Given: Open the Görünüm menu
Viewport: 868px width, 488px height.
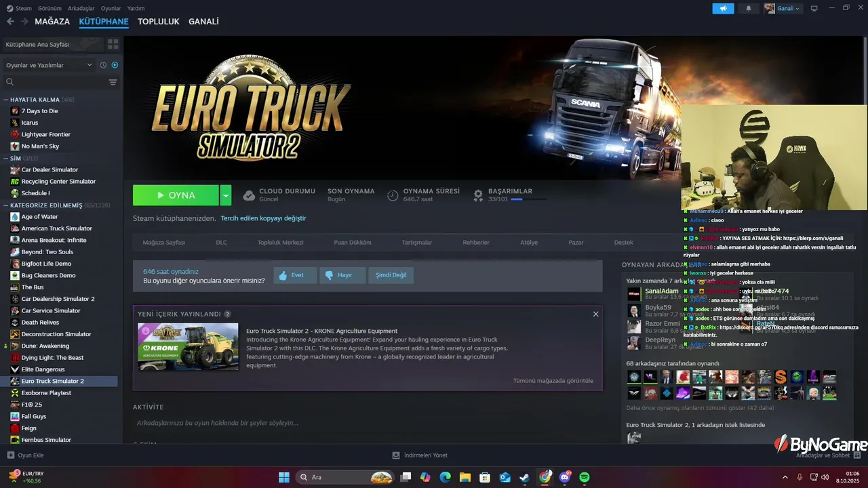Looking at the screenshot, I should pos(50,8).
